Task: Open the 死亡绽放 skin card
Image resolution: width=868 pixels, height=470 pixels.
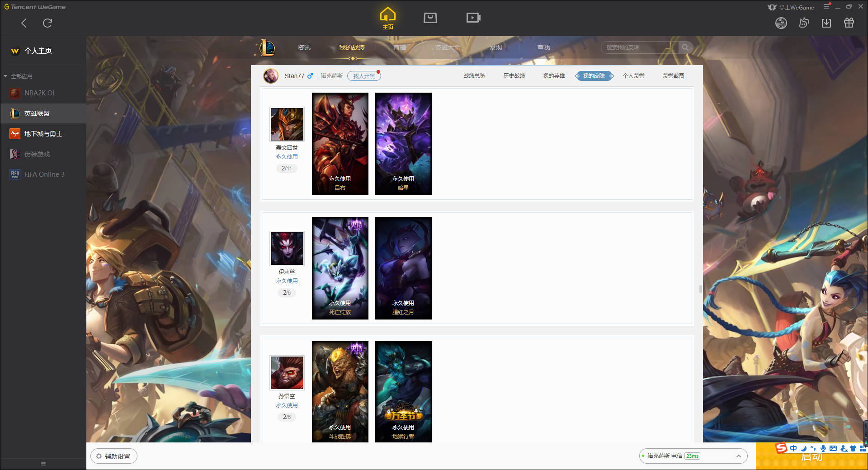Action: pyautogui.click(x=340, y=268)
